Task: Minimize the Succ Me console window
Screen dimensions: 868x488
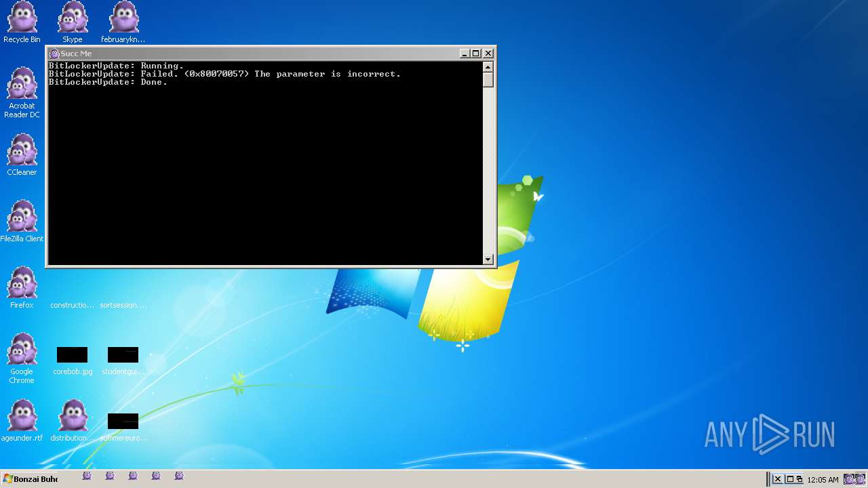Action: pos(465,54)
